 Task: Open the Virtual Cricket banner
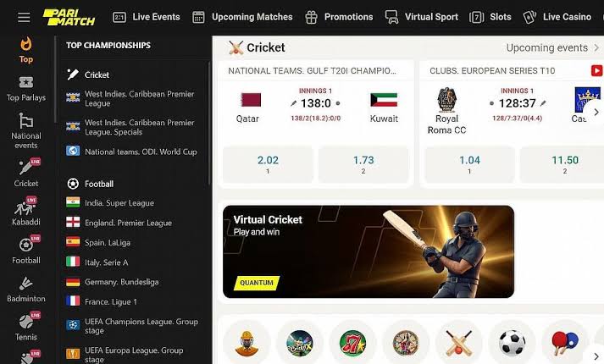[x=368, y=251]
